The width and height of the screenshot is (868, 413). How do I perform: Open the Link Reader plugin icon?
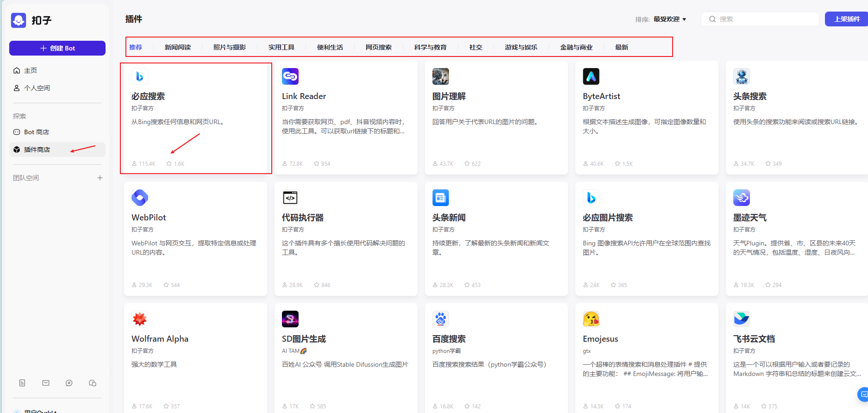[x=290, y=76]
